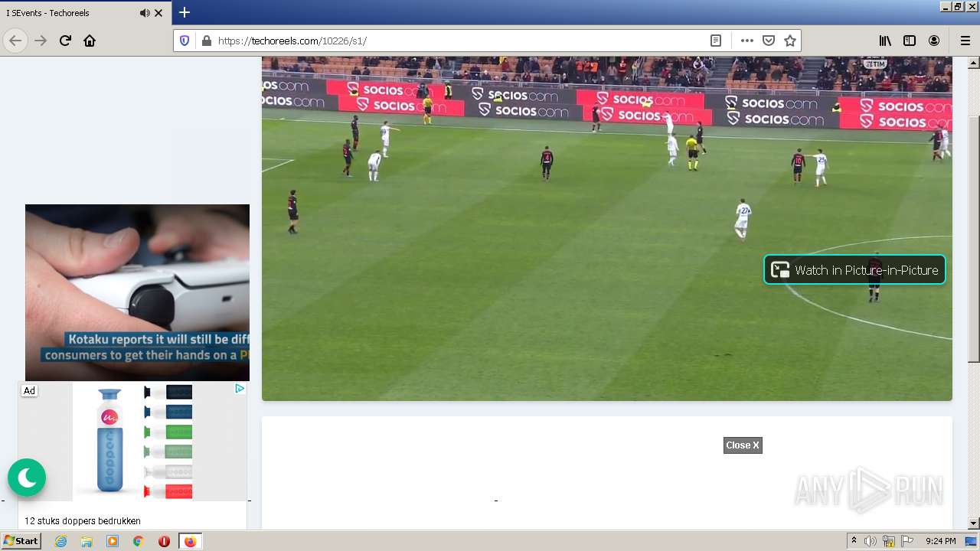
Task: Open network tray icon
Action: coord(889,541)
